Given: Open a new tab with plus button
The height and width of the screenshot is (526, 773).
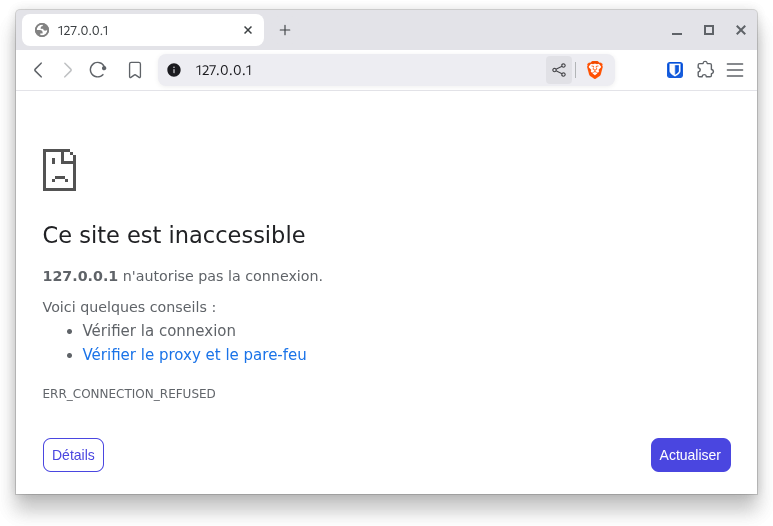Looking at the screenshot, I should coord(285,31).
